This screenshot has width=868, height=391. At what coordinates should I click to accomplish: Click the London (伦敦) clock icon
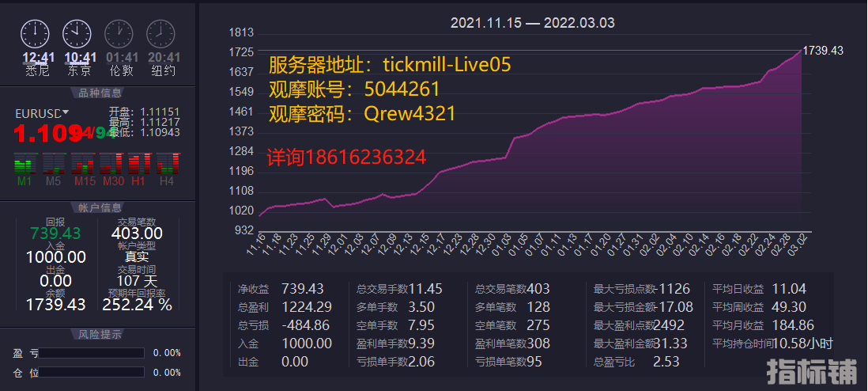(119, 34)
